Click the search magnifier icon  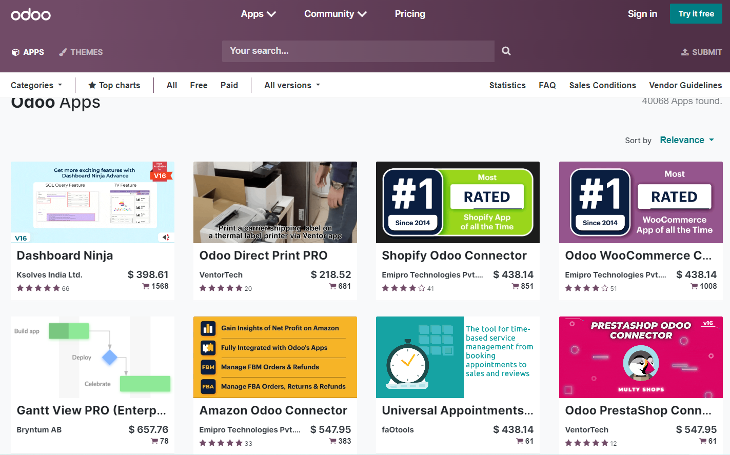506,51
